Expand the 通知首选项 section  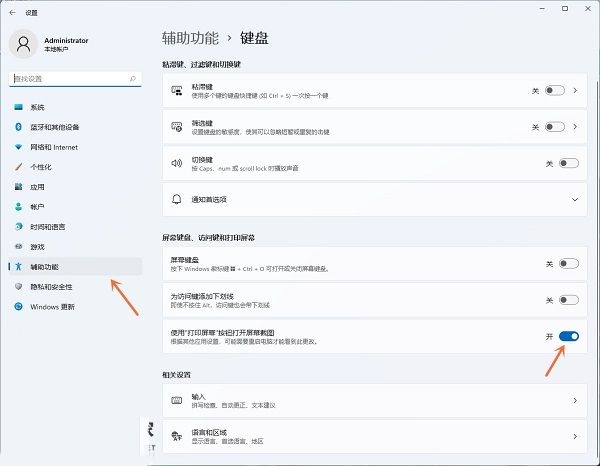(575, 199)
